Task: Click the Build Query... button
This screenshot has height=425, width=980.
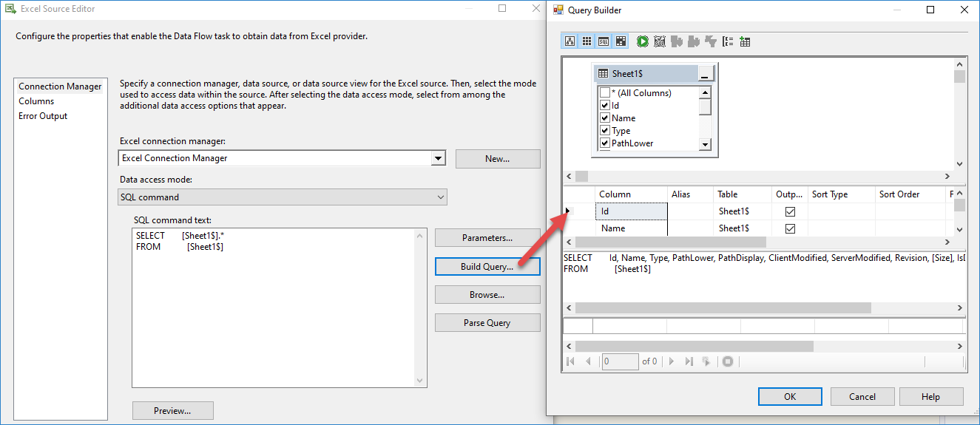Action: point(487,267)
